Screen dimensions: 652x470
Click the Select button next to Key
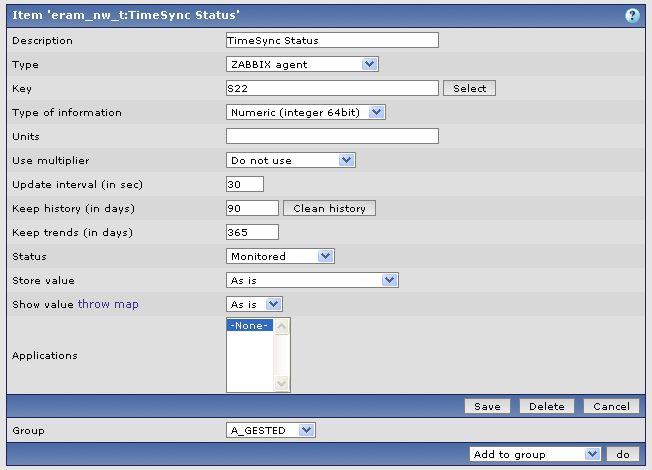(469, 88)
